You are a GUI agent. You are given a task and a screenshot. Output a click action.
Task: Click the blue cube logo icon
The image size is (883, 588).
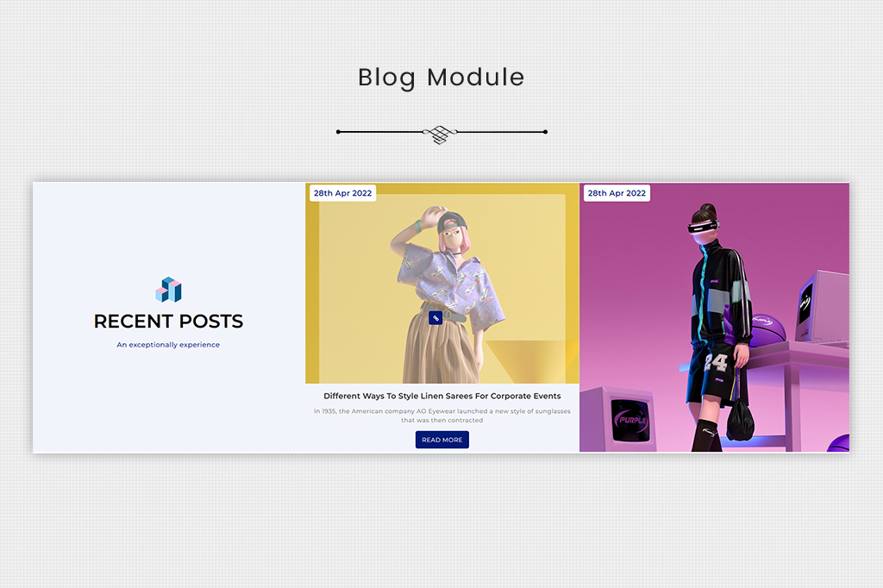tap(169, 290)
